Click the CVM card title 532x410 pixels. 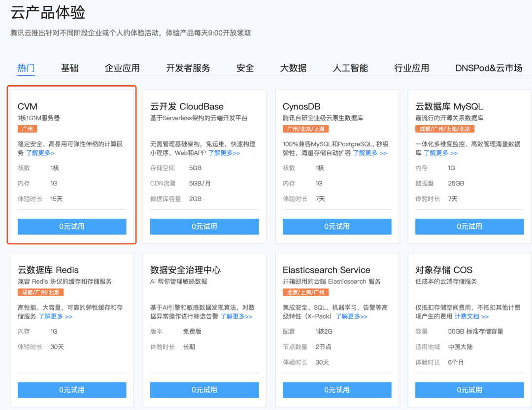click(x=28, y=106)
